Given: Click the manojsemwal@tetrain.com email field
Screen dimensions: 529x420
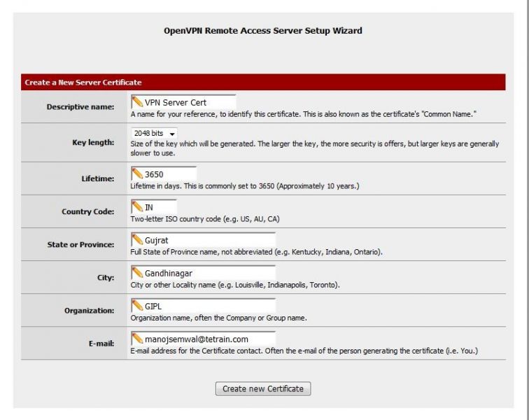Looking at the screenshot, I should coord(203,339).
